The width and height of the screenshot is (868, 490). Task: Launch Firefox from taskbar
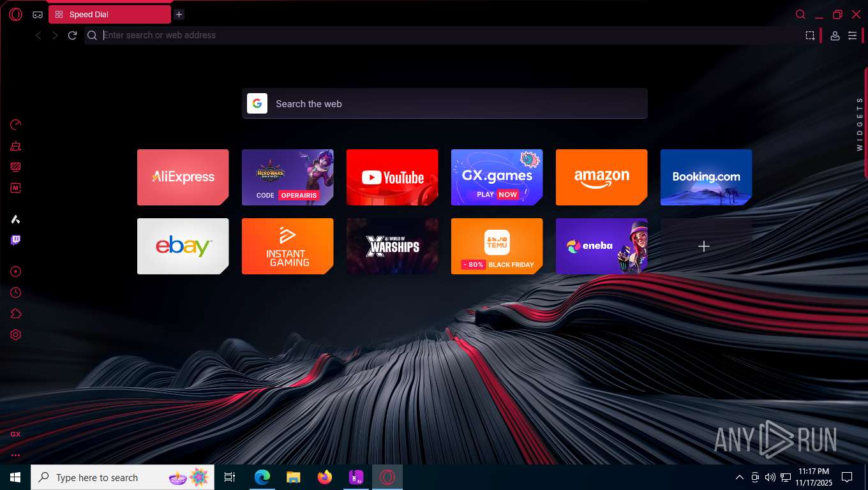(x=325, y=477)
